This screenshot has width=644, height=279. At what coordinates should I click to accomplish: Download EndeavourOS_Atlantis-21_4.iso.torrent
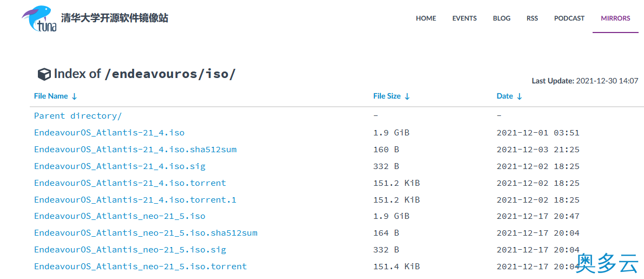pyautogui.click(x=130, y=183)
